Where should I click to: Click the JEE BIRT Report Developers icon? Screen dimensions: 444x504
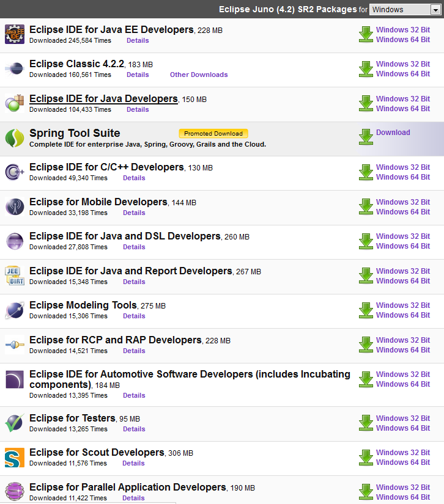[15, 276]
